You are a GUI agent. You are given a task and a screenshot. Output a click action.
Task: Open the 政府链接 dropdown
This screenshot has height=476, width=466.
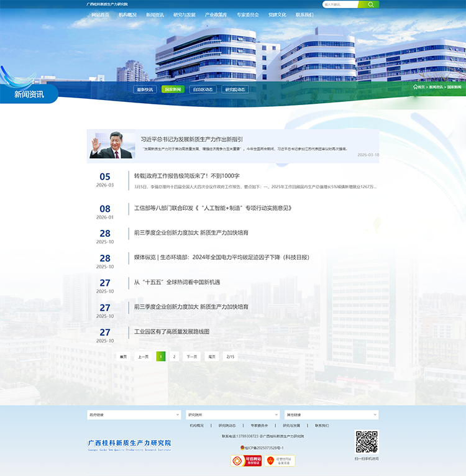point(134,414)
